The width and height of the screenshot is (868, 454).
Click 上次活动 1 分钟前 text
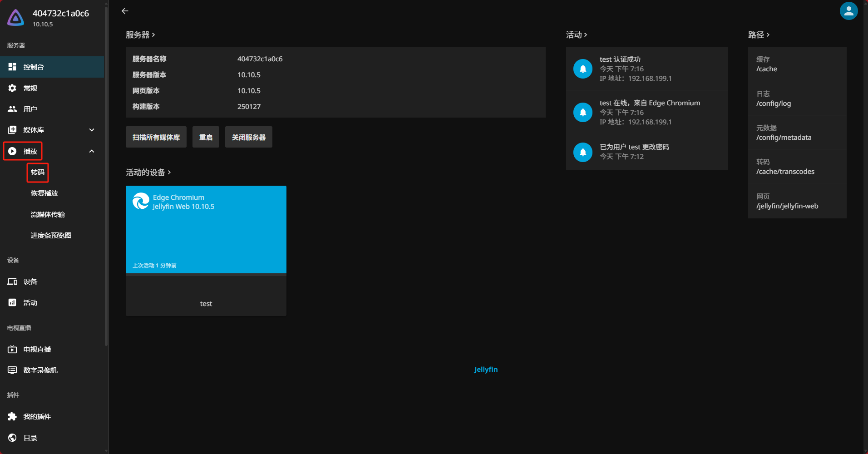tap(154, 266)
